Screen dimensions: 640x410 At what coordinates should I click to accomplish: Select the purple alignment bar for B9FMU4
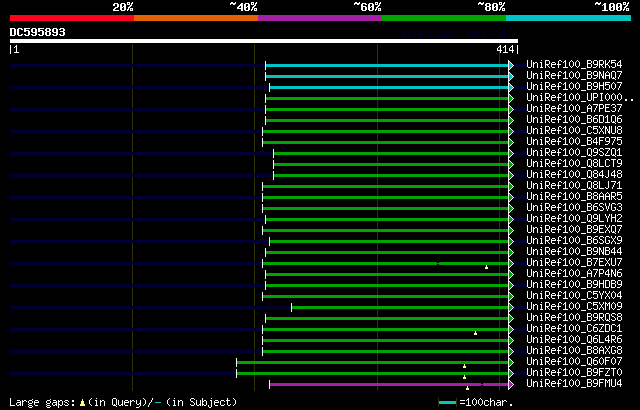[x=389, y=385]
